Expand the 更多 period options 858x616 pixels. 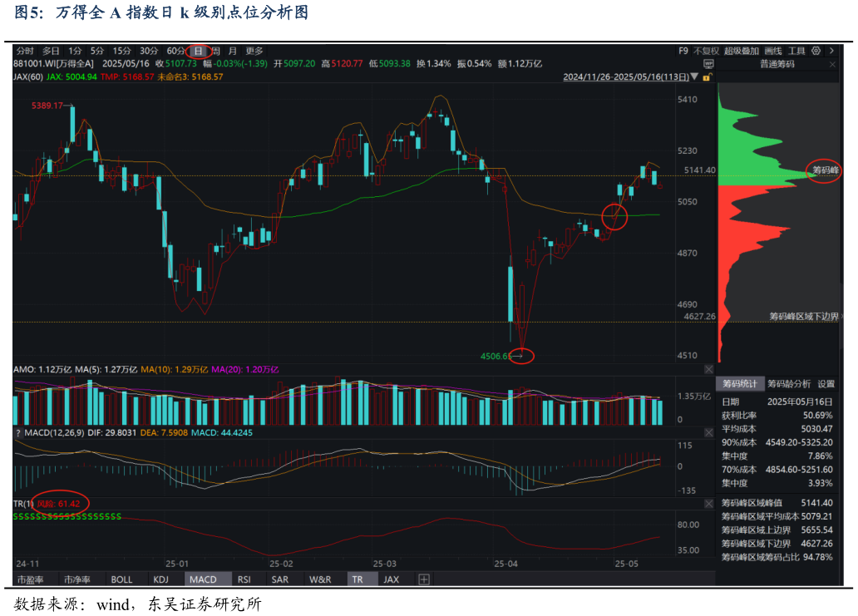pyautogui.click(x=254, y=51)
